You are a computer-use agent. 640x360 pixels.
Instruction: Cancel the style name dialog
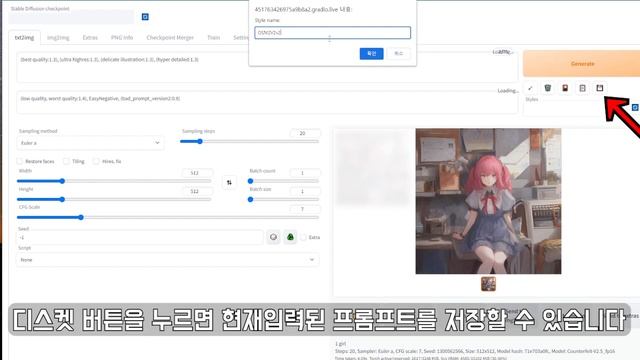tap(399, 53)
